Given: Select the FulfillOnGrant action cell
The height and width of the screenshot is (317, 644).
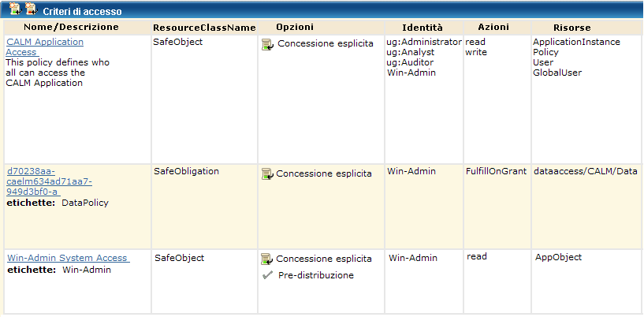Looking at the screenshot, I should click(496, 170).
